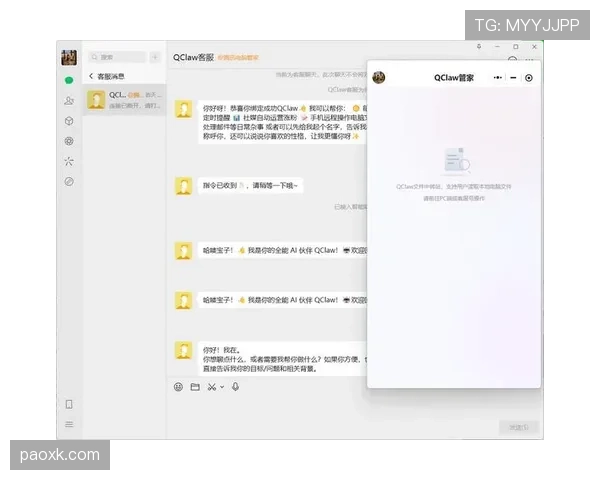The image size is (600, 480).
Task: Click the phone icon at the sidebar bottom
Action: [x=69, y=404]
